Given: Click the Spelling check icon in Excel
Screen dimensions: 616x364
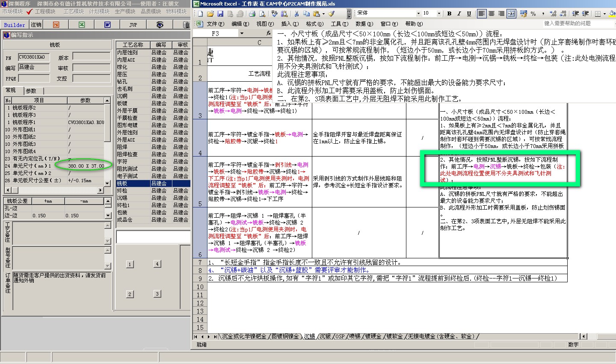Looking at the screenshot, I should tap(274, 14).
